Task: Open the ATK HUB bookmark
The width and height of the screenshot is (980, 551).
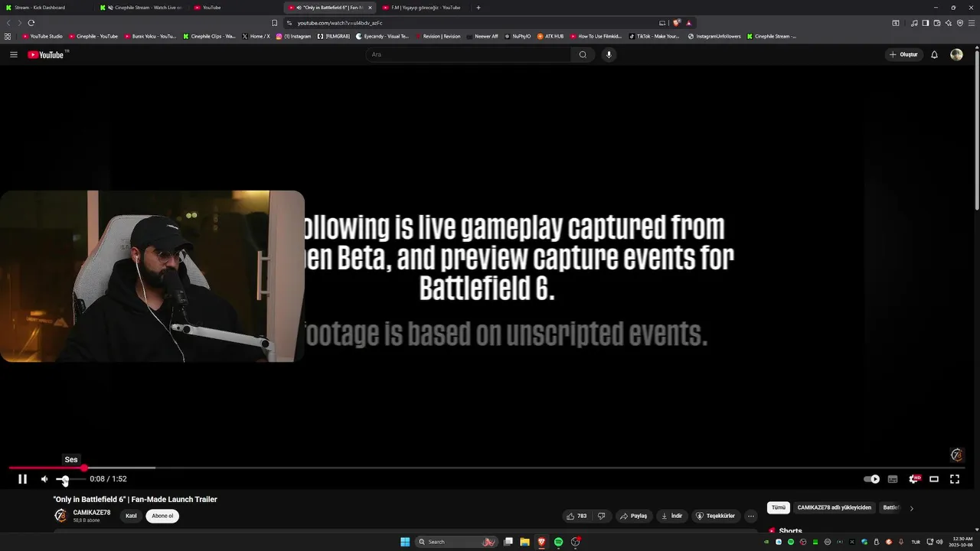Action: [550, 36]
